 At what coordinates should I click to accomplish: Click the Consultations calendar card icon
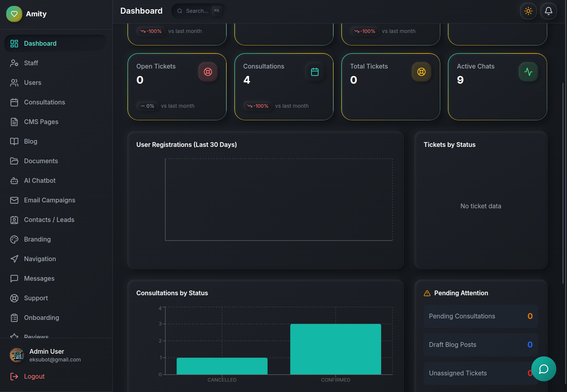[x=315, y=72]
